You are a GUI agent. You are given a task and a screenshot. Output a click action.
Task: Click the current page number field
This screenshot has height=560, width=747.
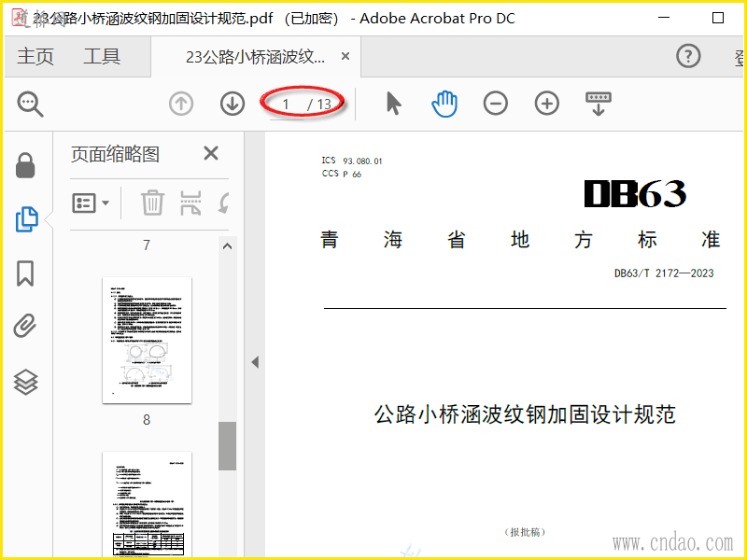287,104
